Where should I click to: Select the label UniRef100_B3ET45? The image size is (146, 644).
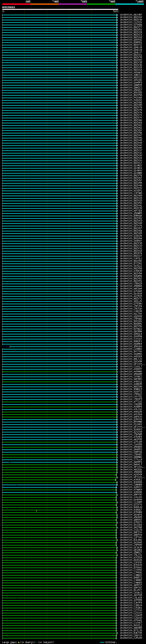click(131, 633)
